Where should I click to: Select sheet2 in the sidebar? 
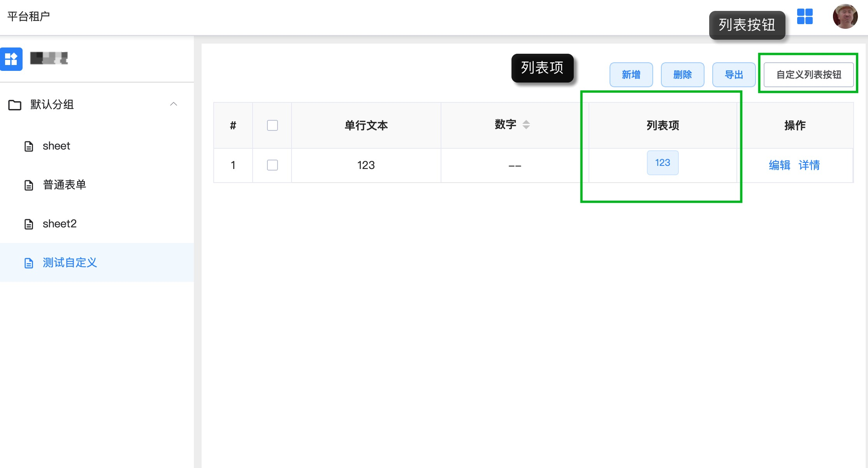[x=60, y=223]
